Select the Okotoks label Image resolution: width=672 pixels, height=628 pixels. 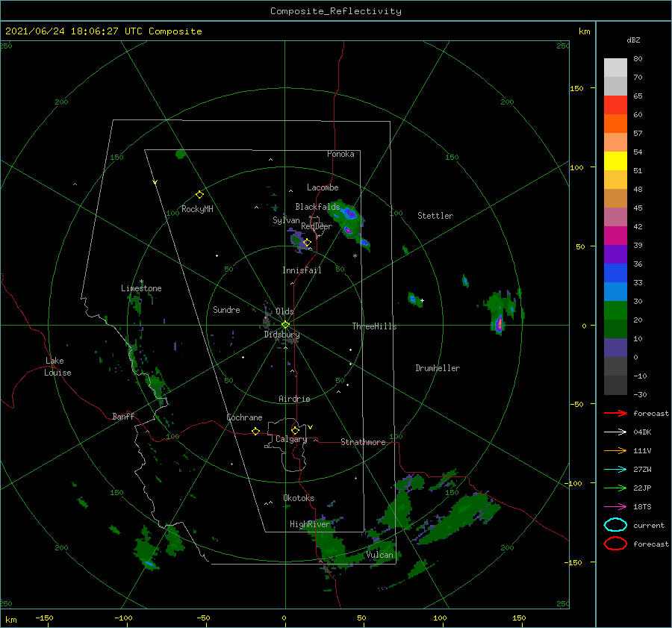click(x=299, y=498)
